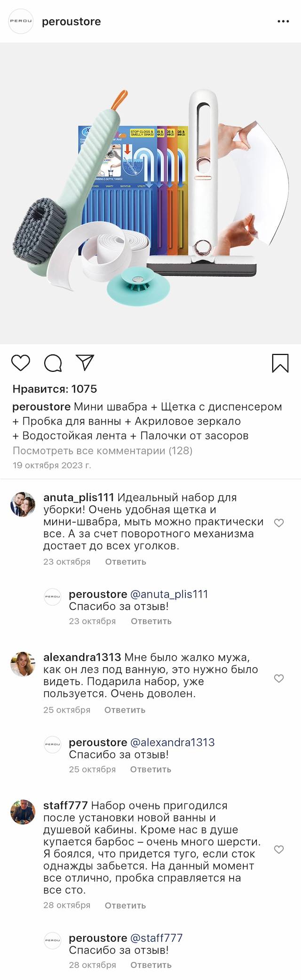Expand all 128 comments
The image size is (301, 980).
103,450
